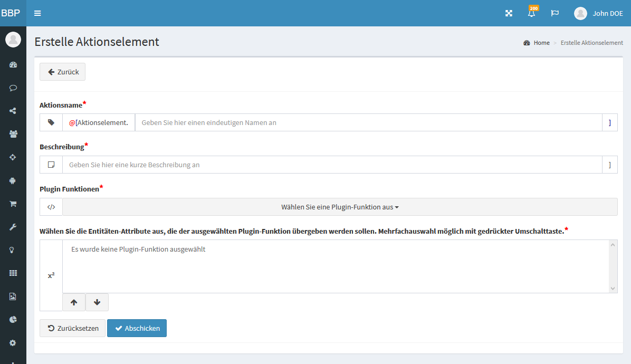The image size is (631, 364).
Task: Open the John DOE user menu
Action: click(x=599, y=13)
